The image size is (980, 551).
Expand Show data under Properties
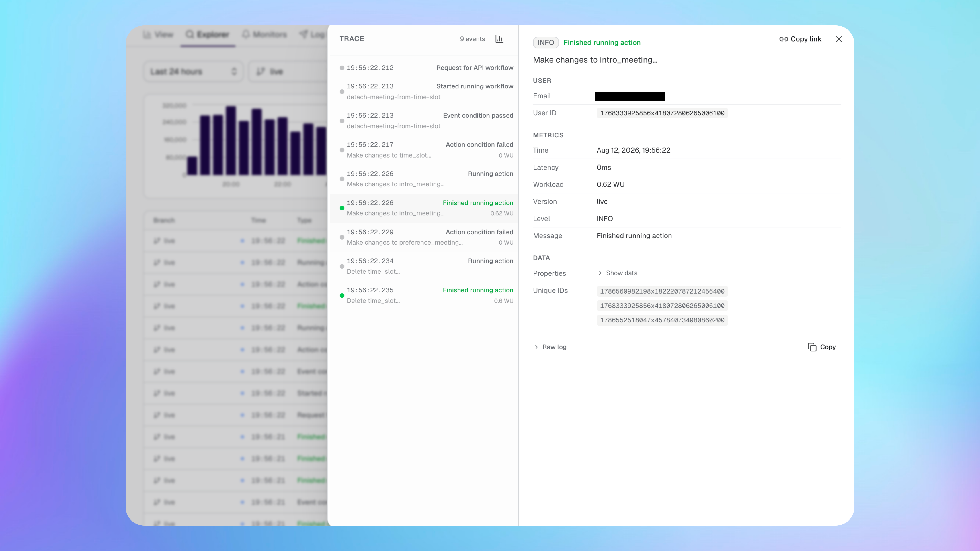coord(617,273)
